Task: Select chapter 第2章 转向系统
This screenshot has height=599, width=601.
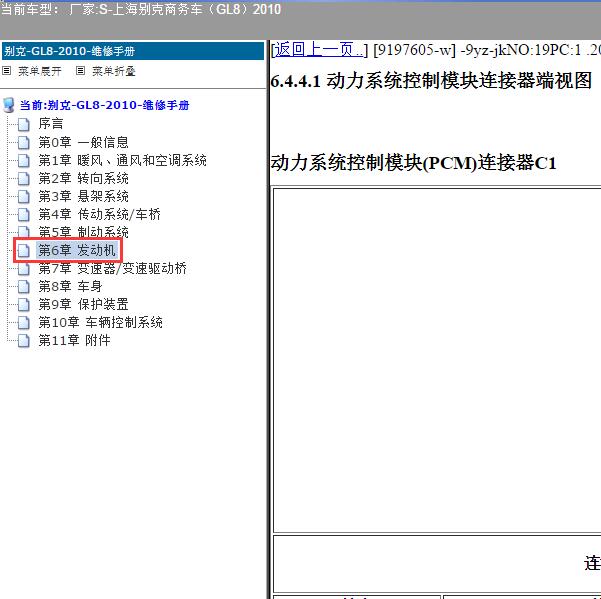Action: (84, 178)
